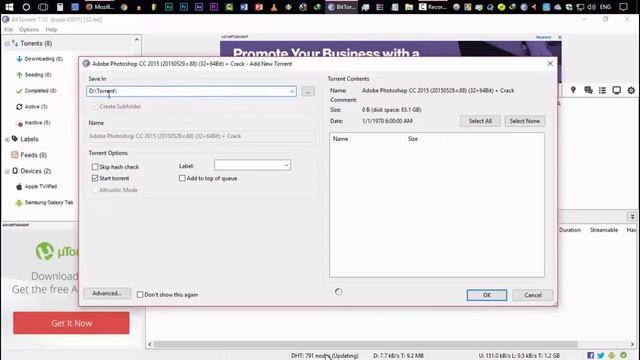Click the Samsung Galaxy Tab Android icon
Image resolution: width=640 pixels, height=360 pixels.
pyautogui.click(x=19, y=202)
